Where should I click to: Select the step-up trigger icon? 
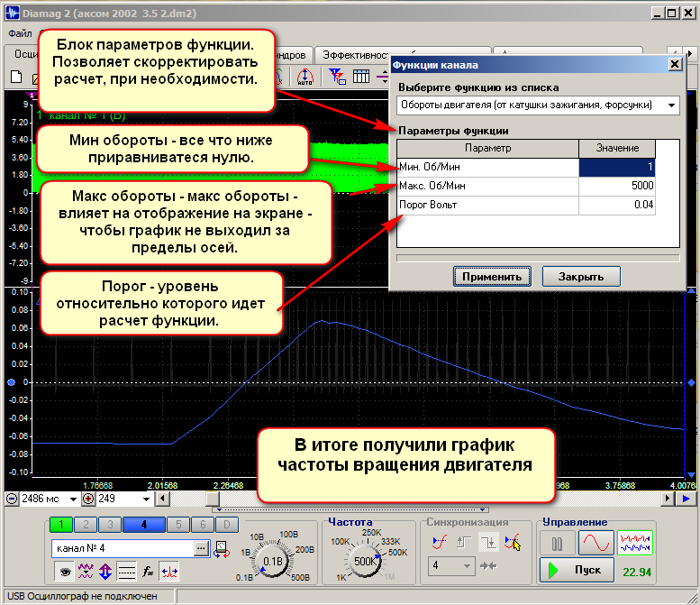coord(464,542)
